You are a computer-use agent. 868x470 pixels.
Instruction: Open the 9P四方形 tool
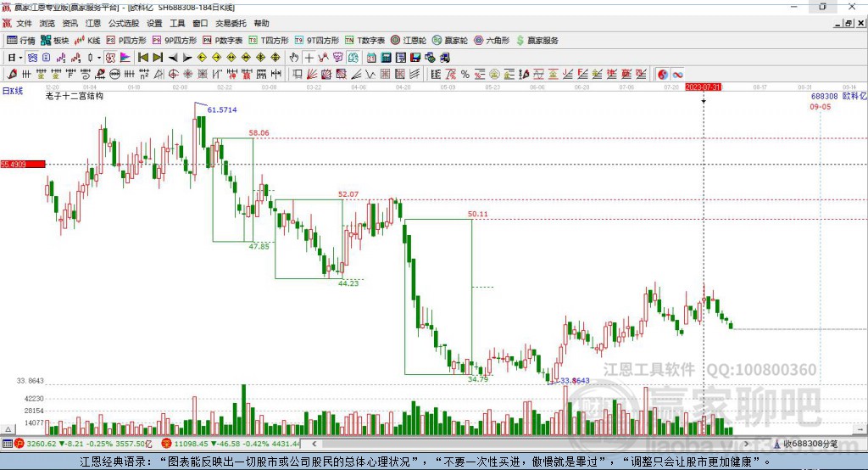tap(175, 41)
